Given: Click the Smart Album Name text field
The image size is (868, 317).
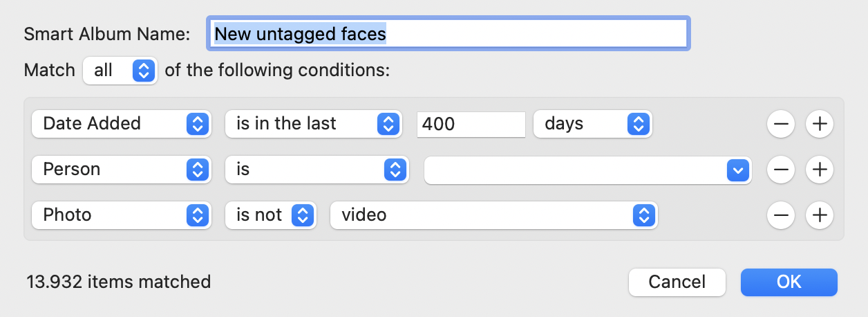Looking at the screenshot, I should 448,34.
